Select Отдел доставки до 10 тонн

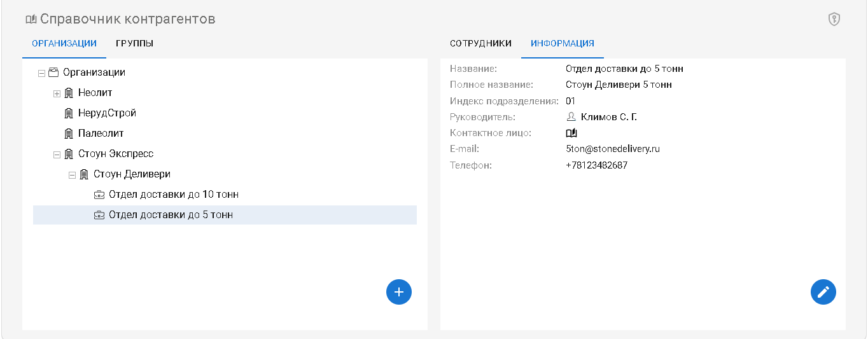point(174,195)
